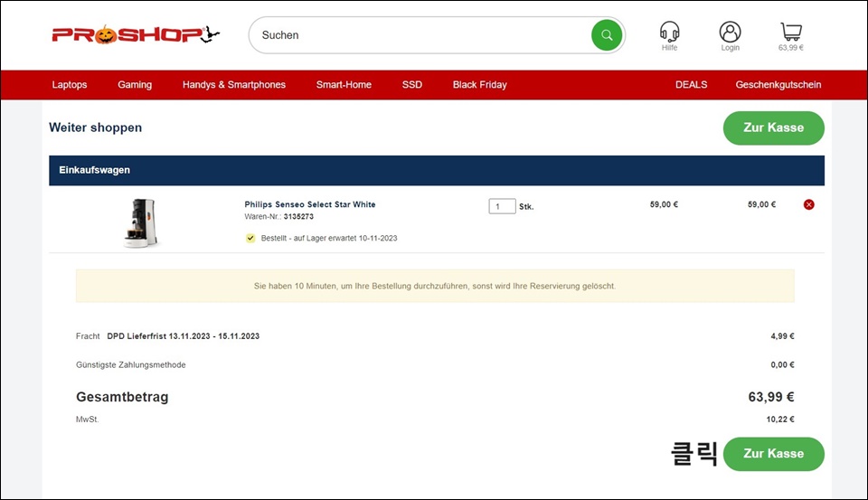Click the Gesamtbetrag label
This screenshot has width=868, height=500.
pyautogui.click(x=122, y=397)
